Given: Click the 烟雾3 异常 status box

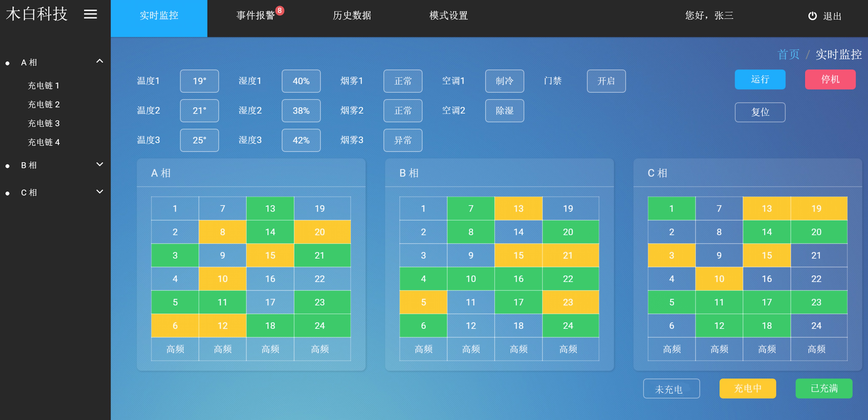Looking at the screenshot, I should click(x=403, y=140).
